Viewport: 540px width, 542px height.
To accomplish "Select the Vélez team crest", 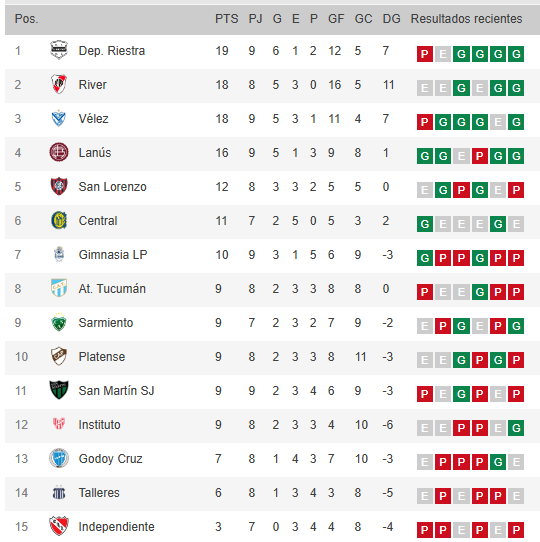I will tap(59, 118).
